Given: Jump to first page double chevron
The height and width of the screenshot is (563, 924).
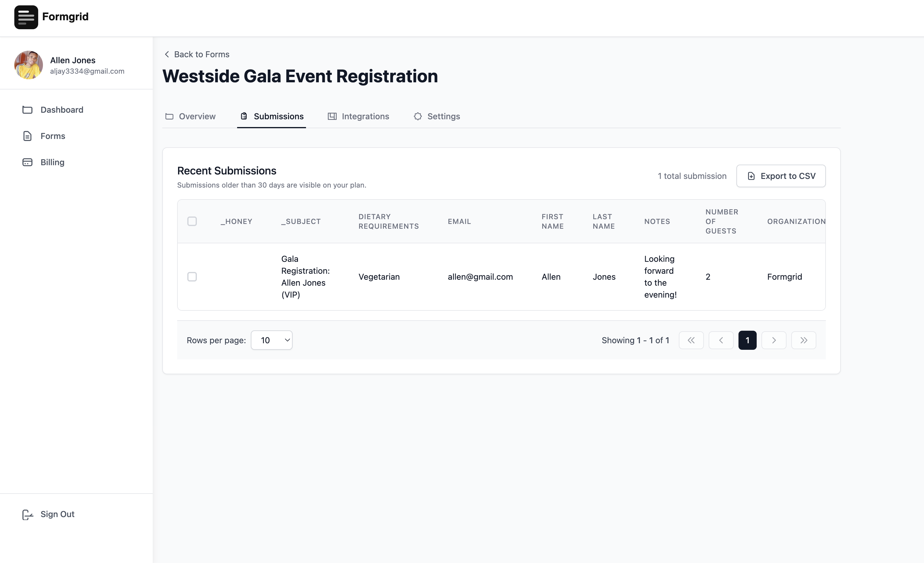Looking at the screenshot, I should coord(691,340).
